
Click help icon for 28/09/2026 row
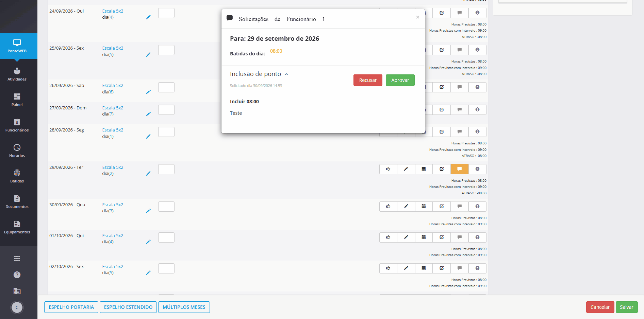(477, 132)
